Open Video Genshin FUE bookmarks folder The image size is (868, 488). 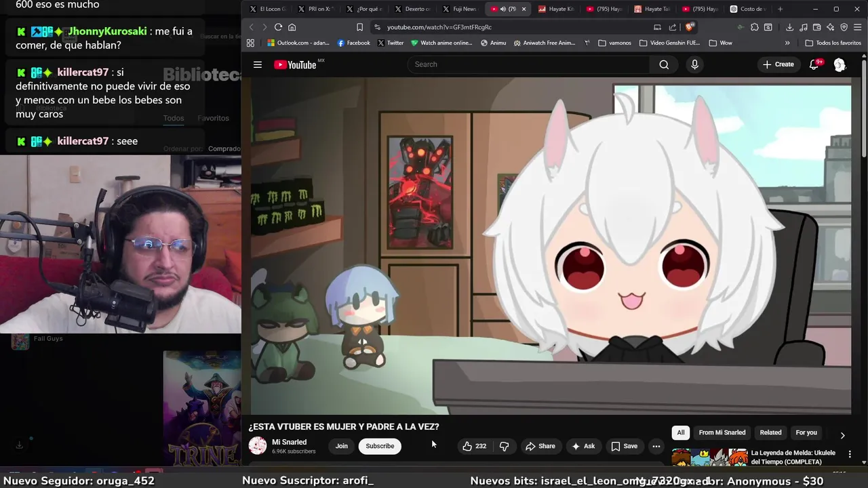click(x=669, y=43)
